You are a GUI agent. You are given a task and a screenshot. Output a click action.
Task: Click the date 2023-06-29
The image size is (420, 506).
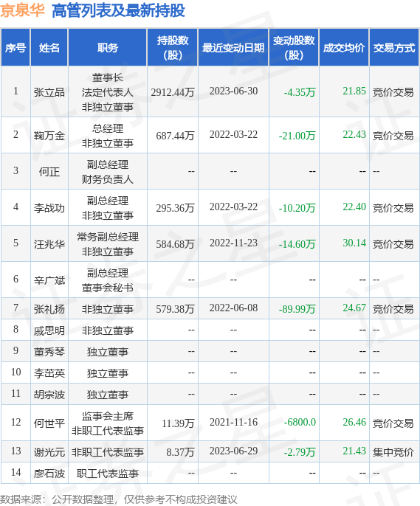(x=233, y=451)
